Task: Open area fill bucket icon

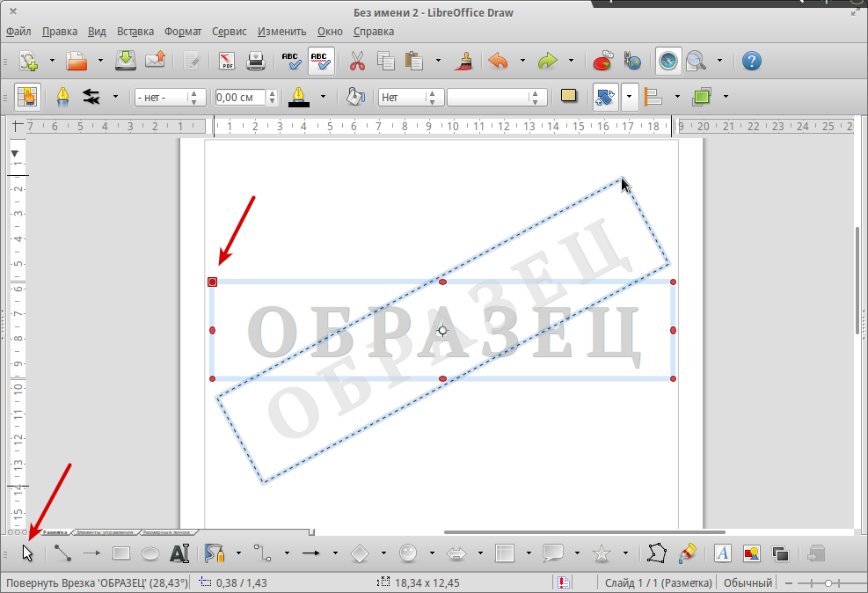Action: 354,97
